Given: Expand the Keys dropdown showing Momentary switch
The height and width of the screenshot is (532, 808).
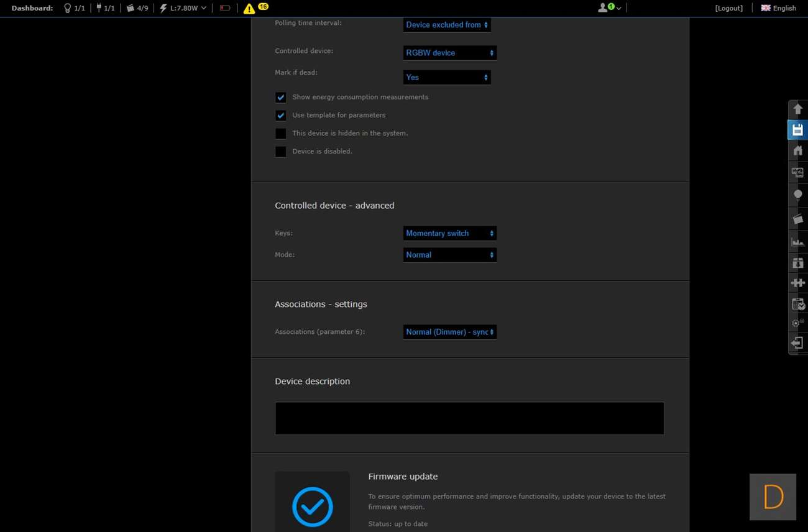Looking at the screenshot, I should (449, 233).
